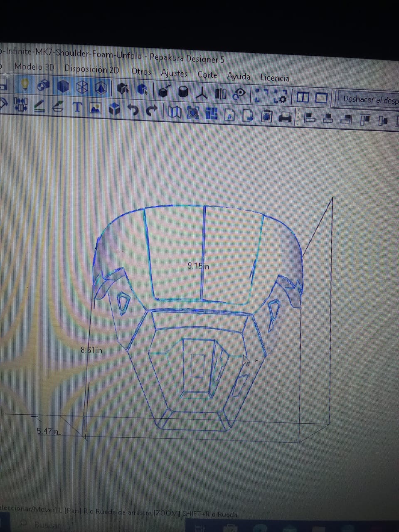The width and height of the screenshot is (399, 532).
Task: Click the blue 3D cube icon
Action: coord(114,109)
